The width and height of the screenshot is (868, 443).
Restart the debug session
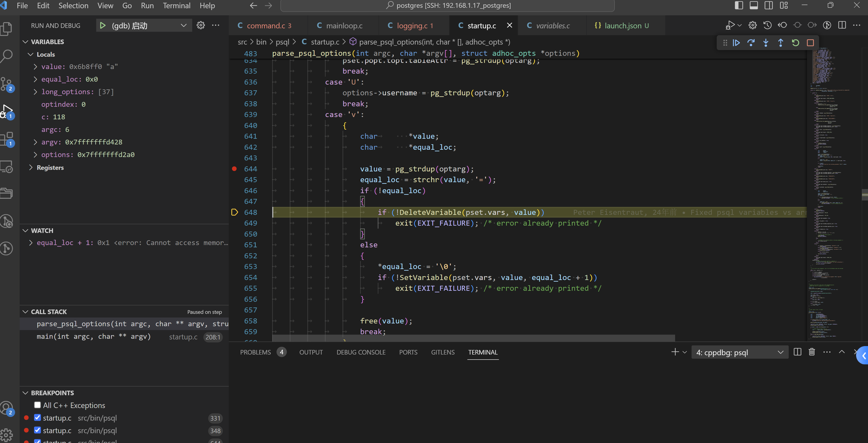[x=796, y=43]
